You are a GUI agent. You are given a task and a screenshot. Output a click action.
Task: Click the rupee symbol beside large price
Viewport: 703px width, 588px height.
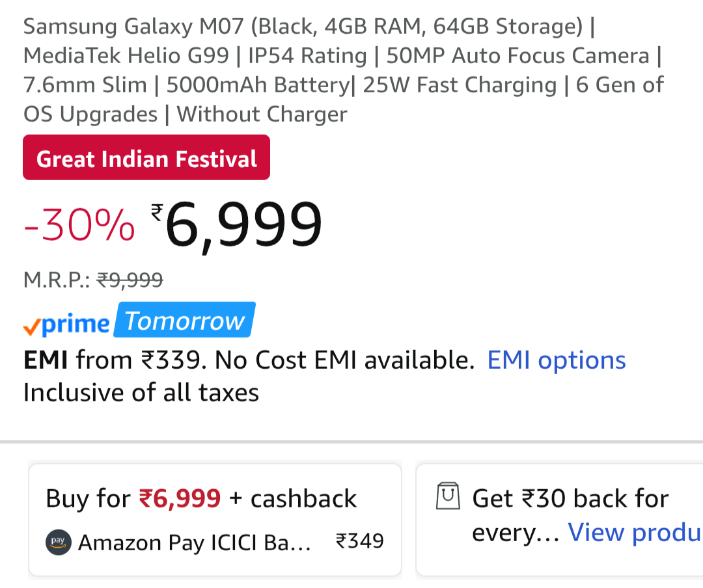point(157,213)
